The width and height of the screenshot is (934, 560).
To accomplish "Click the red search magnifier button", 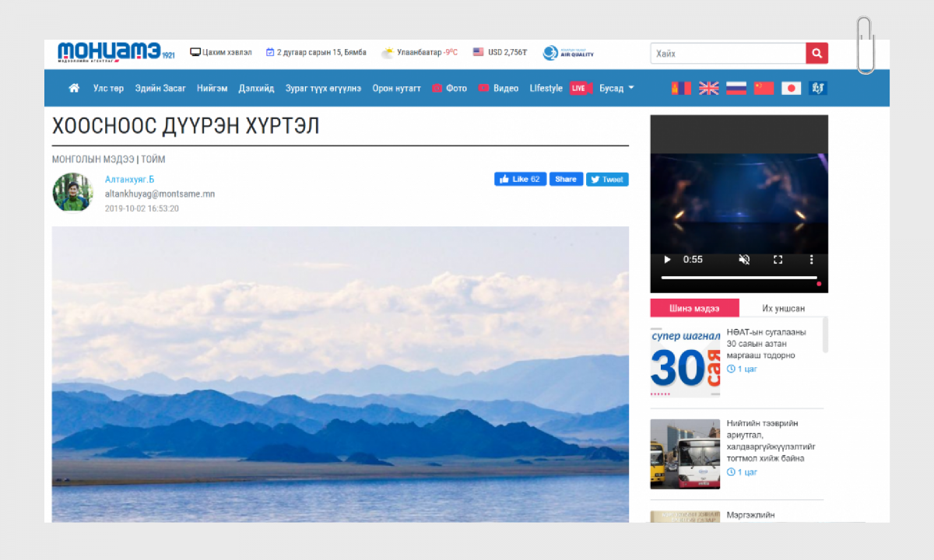I will click(x=816, y=53).
